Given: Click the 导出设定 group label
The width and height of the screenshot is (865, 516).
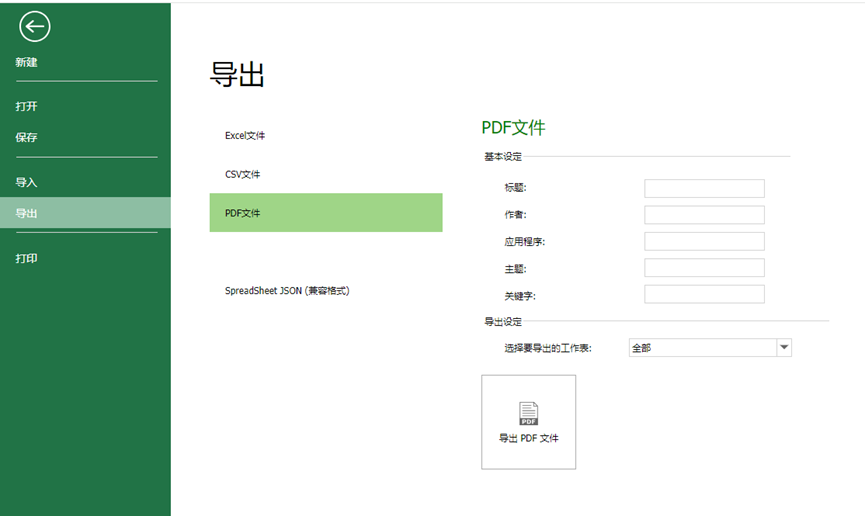Looking at the screenshot, I should [503, 322].
